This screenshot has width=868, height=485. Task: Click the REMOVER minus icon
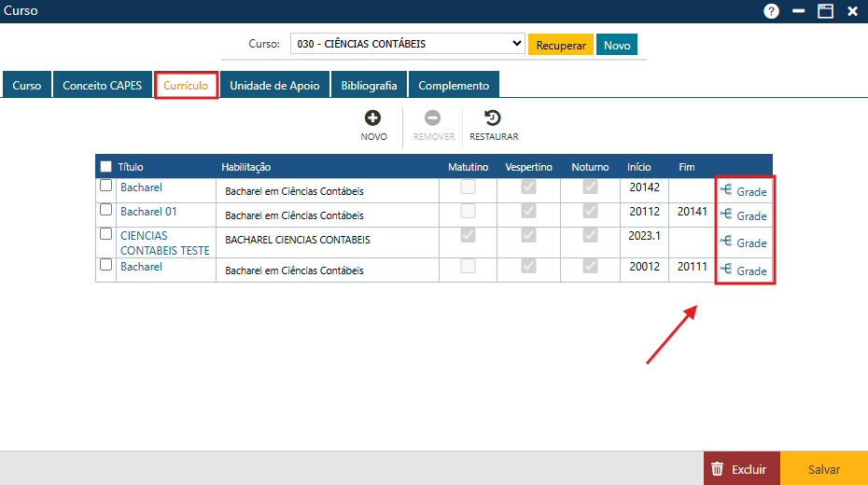tap(432, 118)
